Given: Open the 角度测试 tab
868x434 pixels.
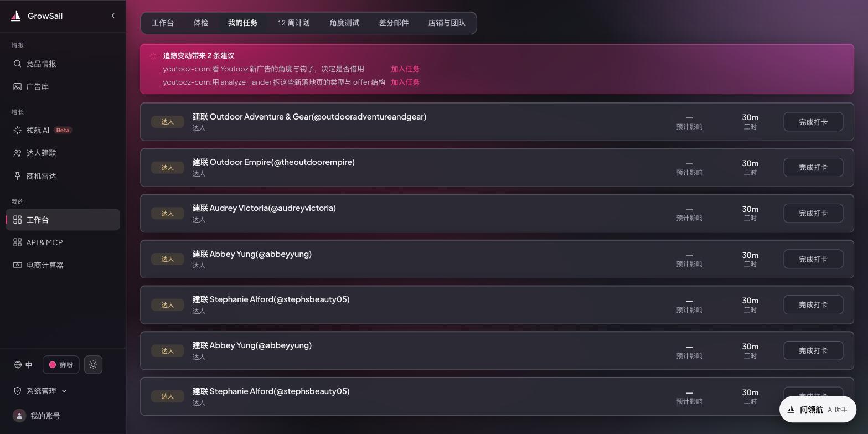Looking at the screenshot, I should tap(344, 23).
